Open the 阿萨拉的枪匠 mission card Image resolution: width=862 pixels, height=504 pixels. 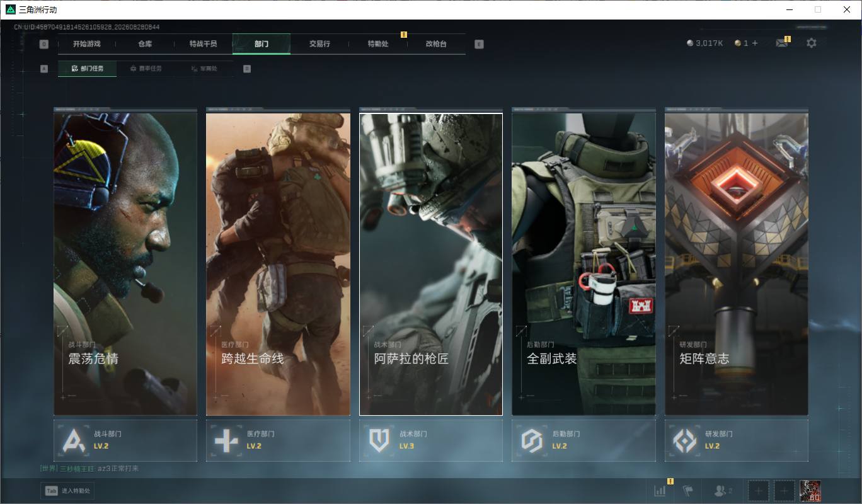click(x=431, y=264)
